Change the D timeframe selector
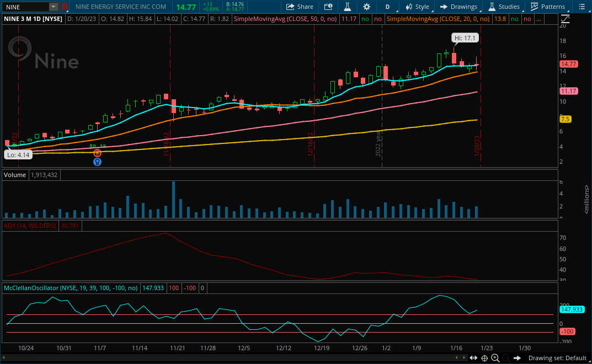592x364 pixels. [x=387, y=7]
